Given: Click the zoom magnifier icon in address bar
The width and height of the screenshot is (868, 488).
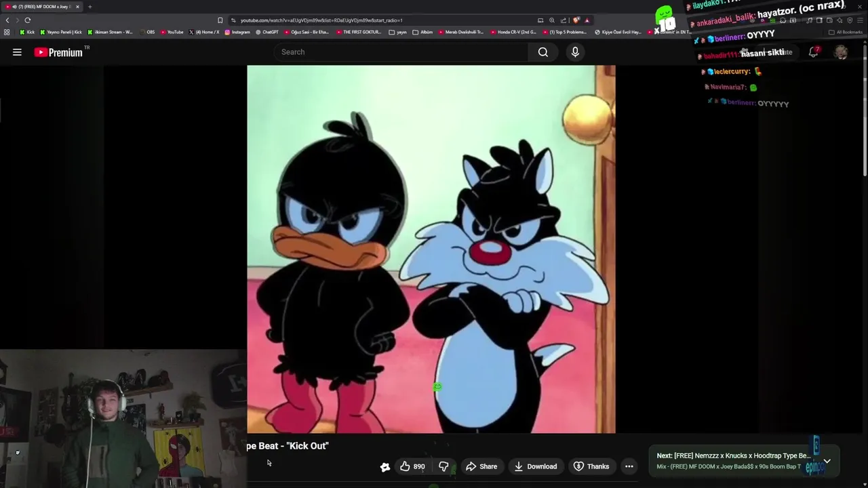Looking at the screenshot, I should [x=552, y=20].
